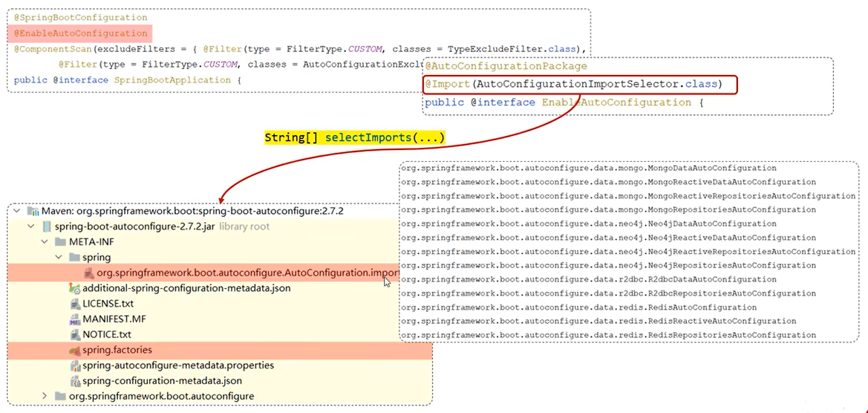Click the Neo4jReactiveRepositoriesAutoConfiguration line
This screenshot has width=868, height=413.
click(x=628, y=251)
